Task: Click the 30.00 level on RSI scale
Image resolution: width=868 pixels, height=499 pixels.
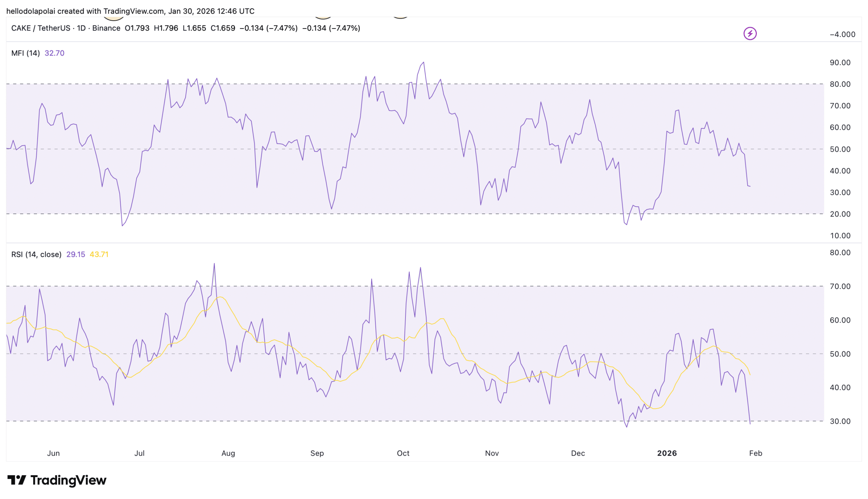Action: pyautogui.click(x=840, y=421)
